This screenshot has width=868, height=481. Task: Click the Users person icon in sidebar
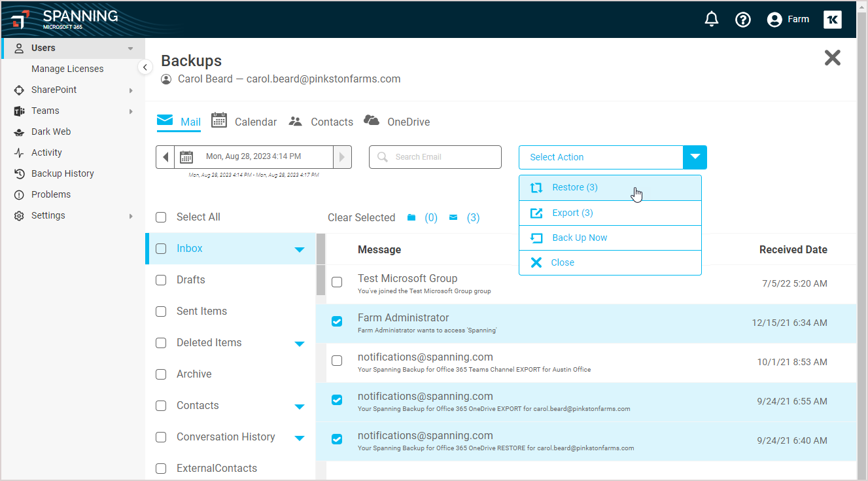(x=19, y=48)
